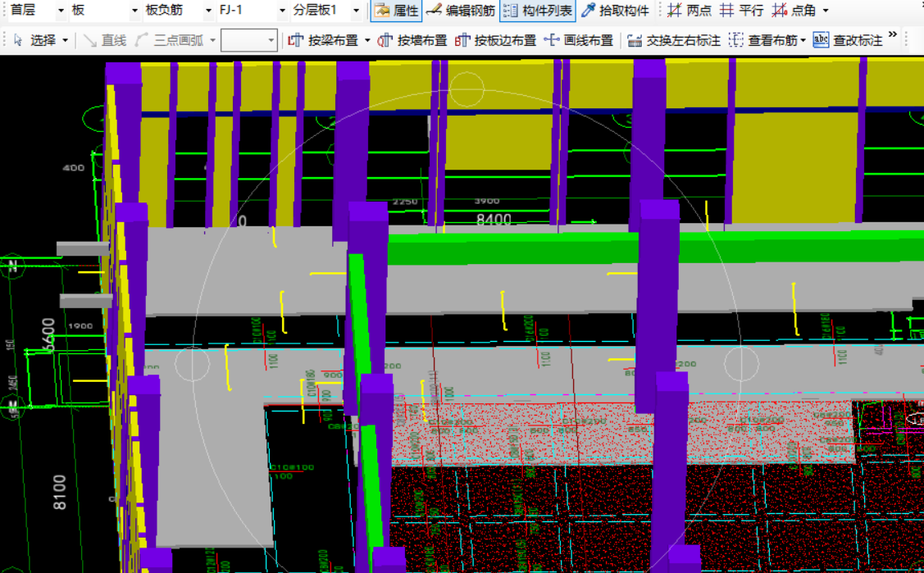Screen dimensions: 924x573
Task: Click the 8400 dimension label in the viewport
Action: [x=494, y=220]
